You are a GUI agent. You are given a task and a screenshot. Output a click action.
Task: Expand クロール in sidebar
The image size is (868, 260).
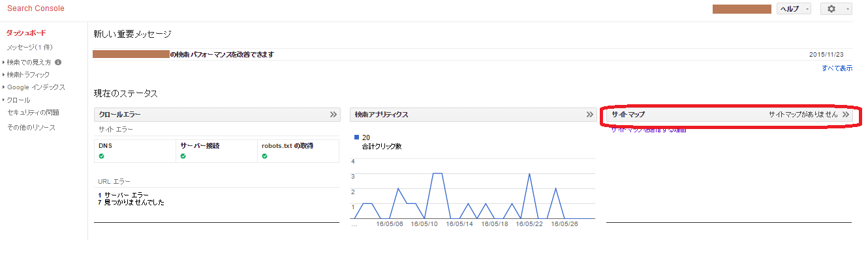point(16,100)
